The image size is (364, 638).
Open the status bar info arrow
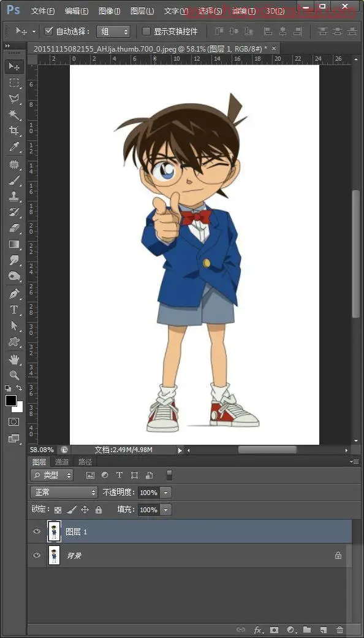(180, 450)
